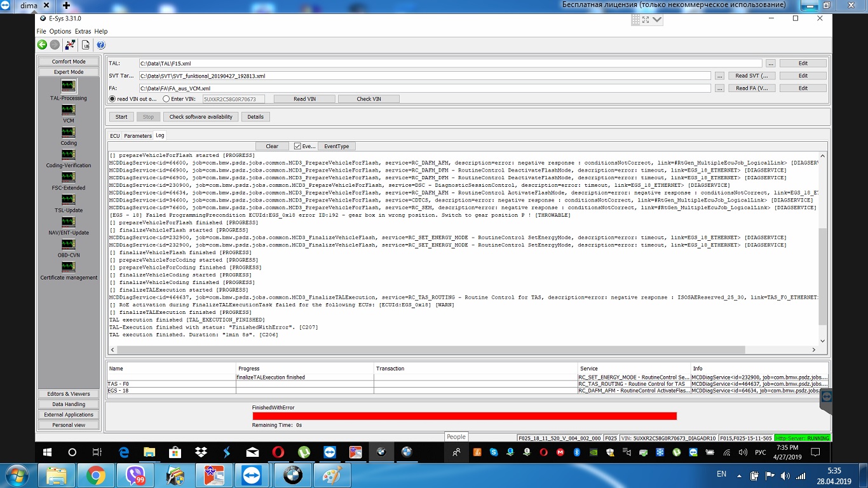
Task: Launch Microsoft Edge in remote taskbar
Action: pos(124,452)
